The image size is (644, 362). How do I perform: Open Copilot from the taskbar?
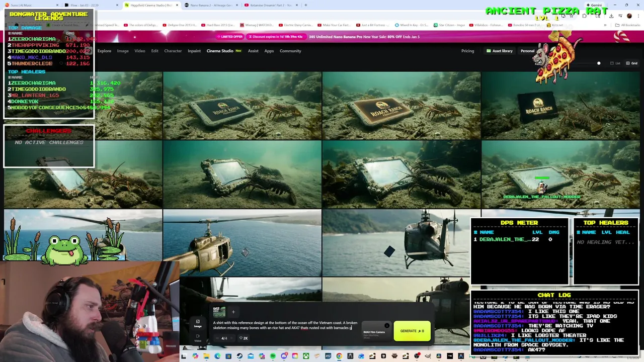195,356
